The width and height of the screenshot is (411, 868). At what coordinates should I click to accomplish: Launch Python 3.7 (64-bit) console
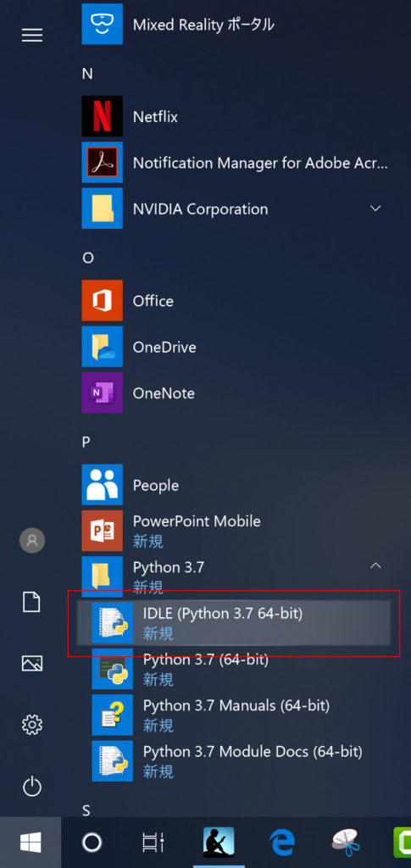tap(233, 669)
